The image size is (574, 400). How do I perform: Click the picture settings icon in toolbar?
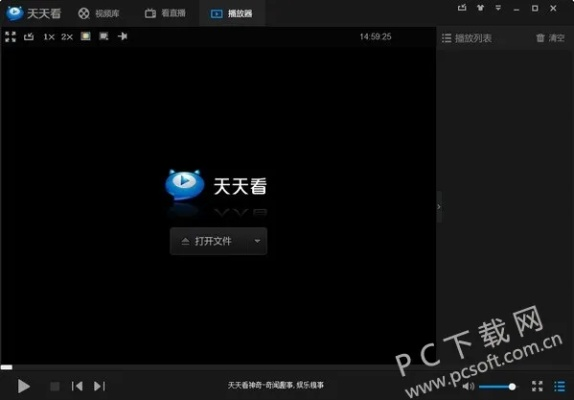pyautogui.click(x=86, y=36)
